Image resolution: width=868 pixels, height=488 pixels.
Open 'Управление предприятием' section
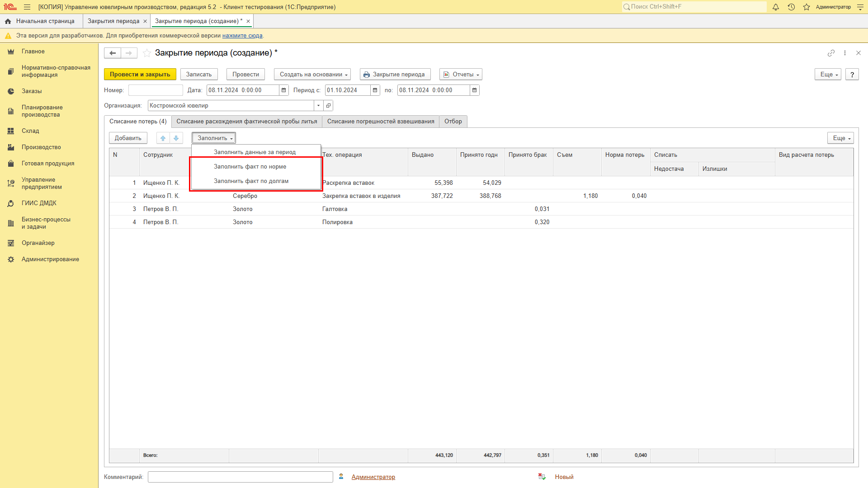(42, 183)
